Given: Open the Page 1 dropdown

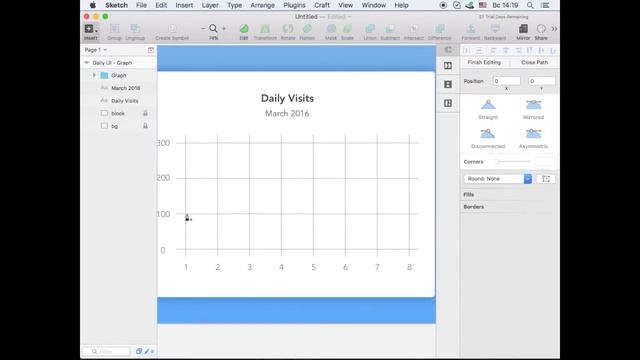Looking at the screenshot, I should coord(96,50).
